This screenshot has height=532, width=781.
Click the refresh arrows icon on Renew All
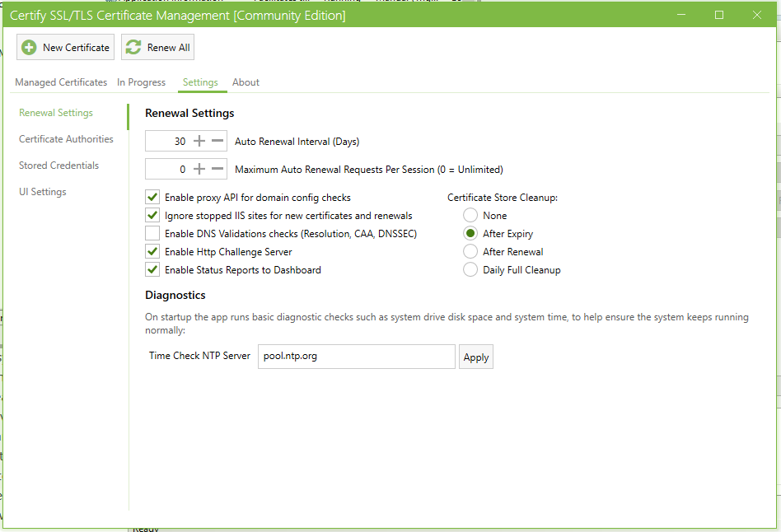pyautogui.click(x=133, y=47)
